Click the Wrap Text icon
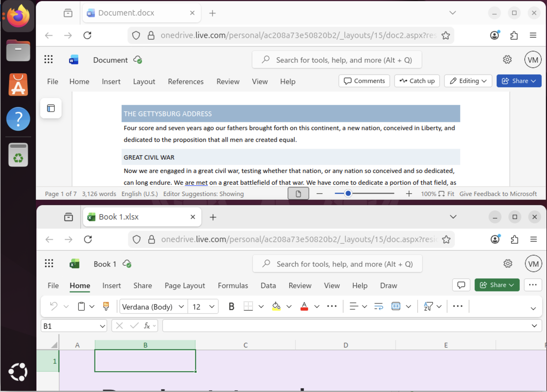The width and height of the screenshot is (547, 392). click(x=379, y=306)
